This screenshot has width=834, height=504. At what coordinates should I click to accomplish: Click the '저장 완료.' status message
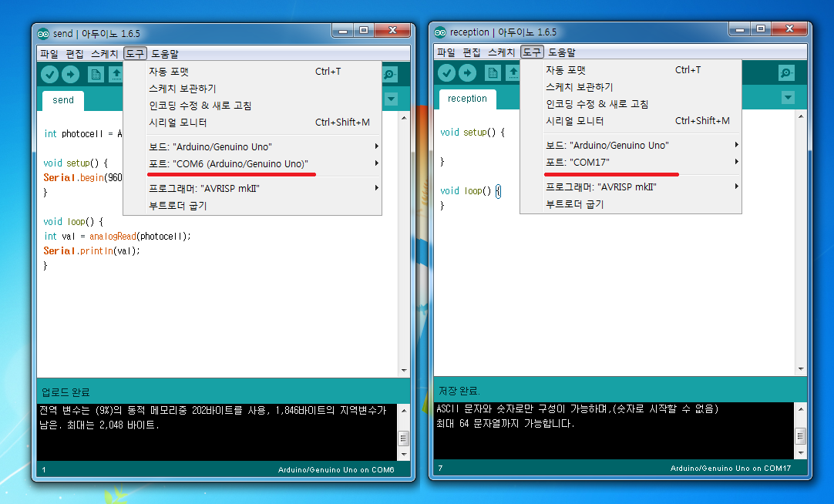click(459, 391)
